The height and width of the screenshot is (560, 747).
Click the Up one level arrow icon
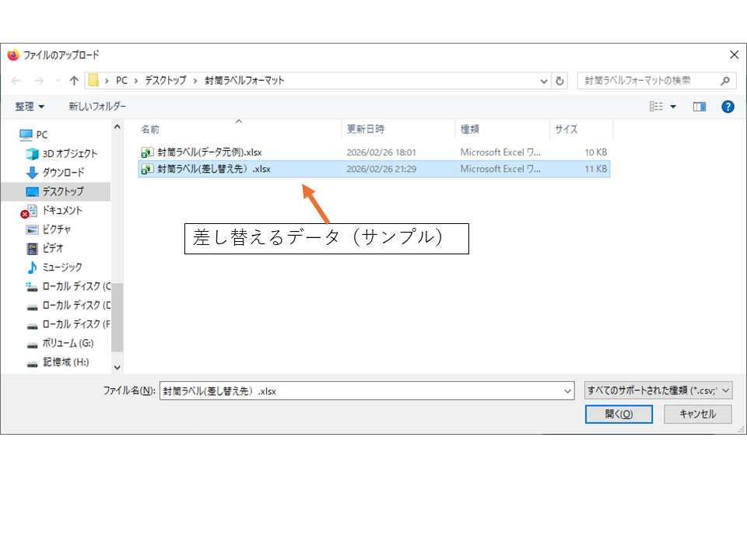(75, 80)
